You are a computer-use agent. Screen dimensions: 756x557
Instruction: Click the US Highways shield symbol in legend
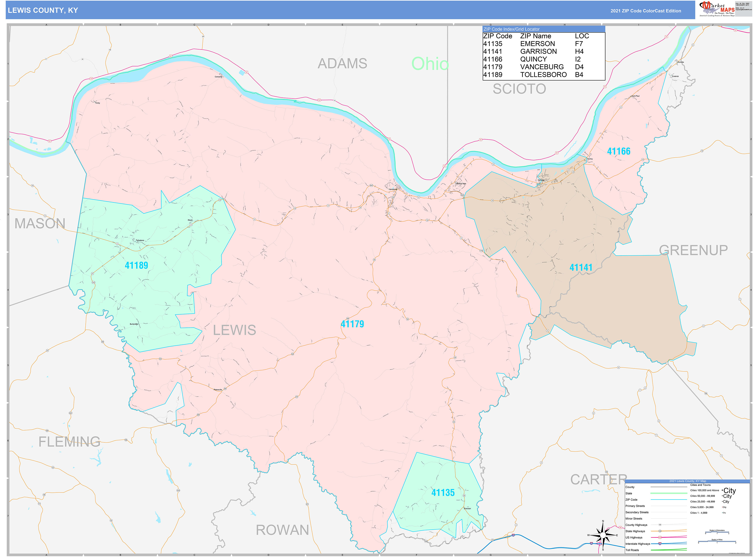(660, 538)
